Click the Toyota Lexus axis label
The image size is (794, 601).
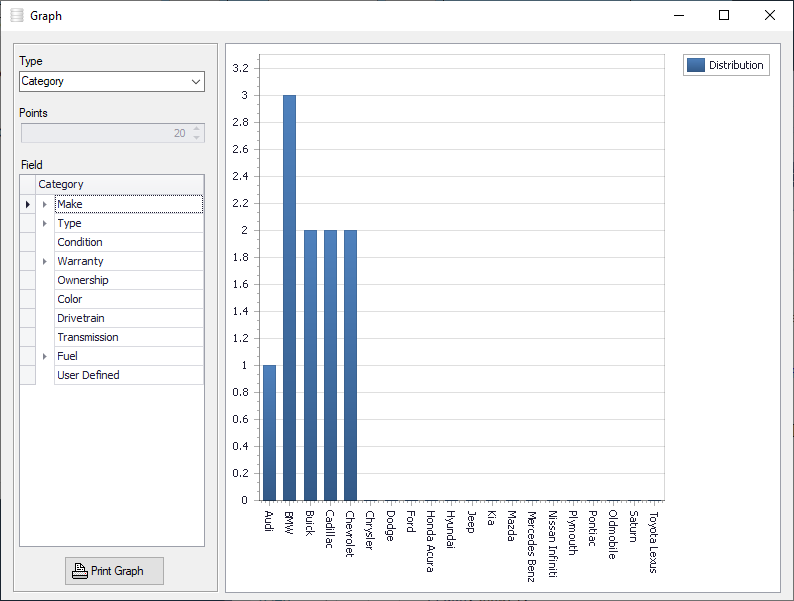coord(653,542)
